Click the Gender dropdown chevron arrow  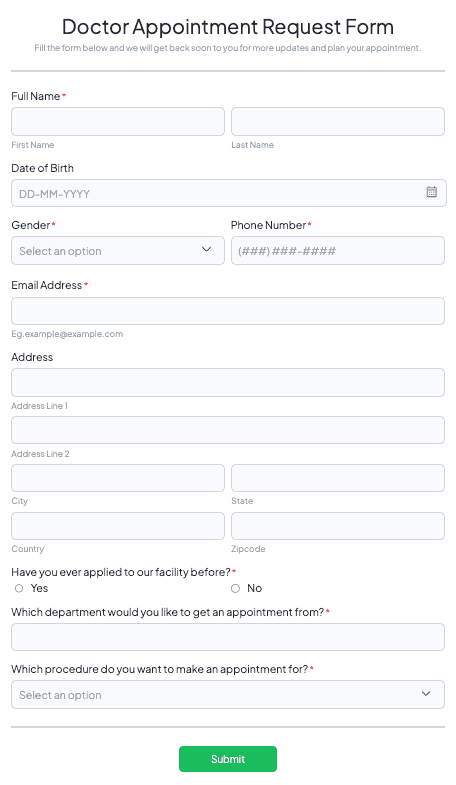206,249
